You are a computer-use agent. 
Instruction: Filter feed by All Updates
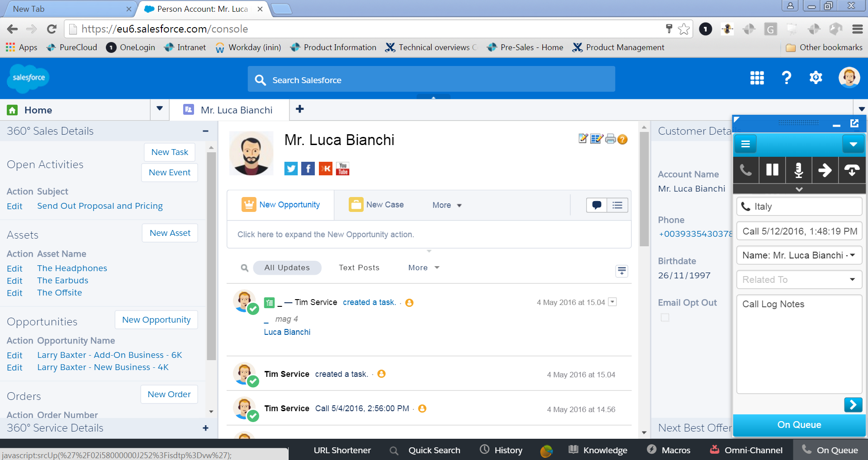tap(287, 268)
